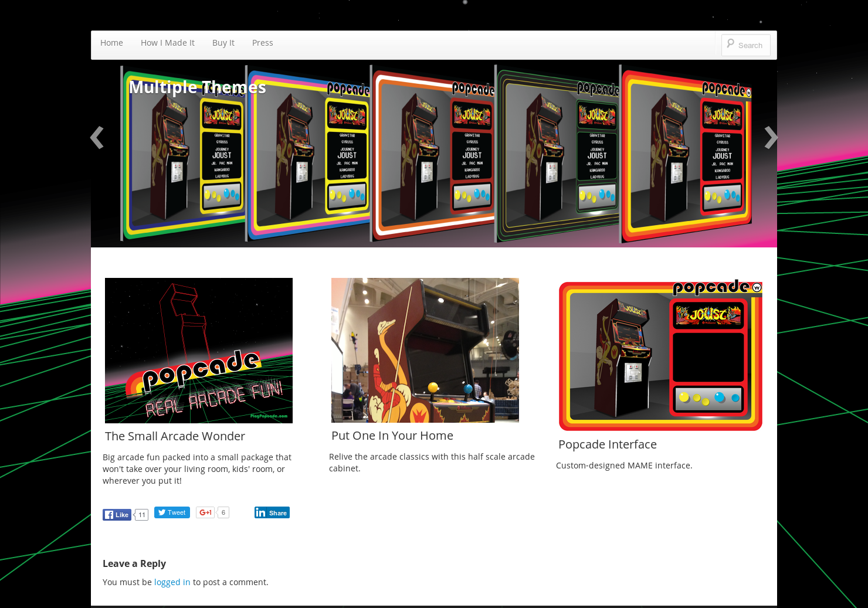Click the search magnifier icon
This screenshot has width=868, height=608.
pos(730,44)
